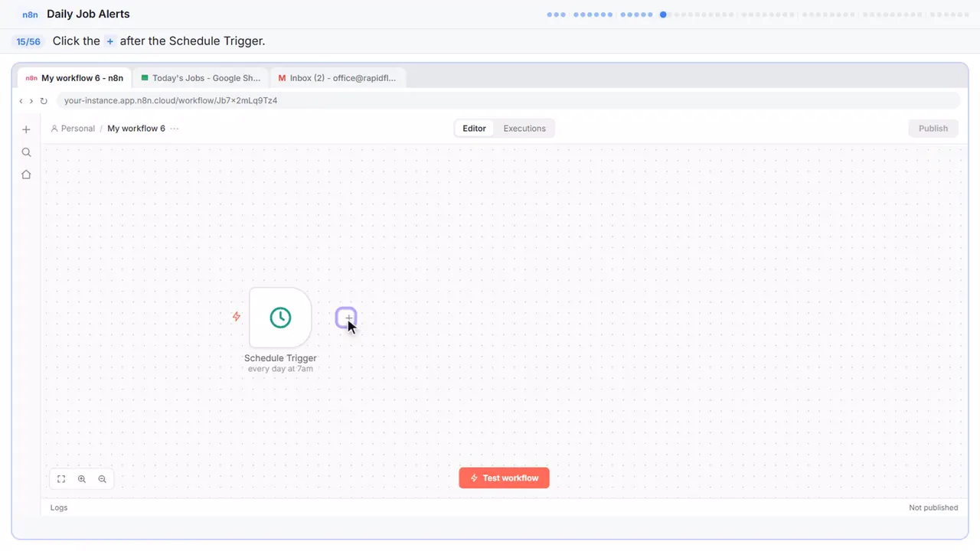Screen dimensions: 980x551
Task: Go to home via the sidebar house icon
Action: click(x=26, y=174)
